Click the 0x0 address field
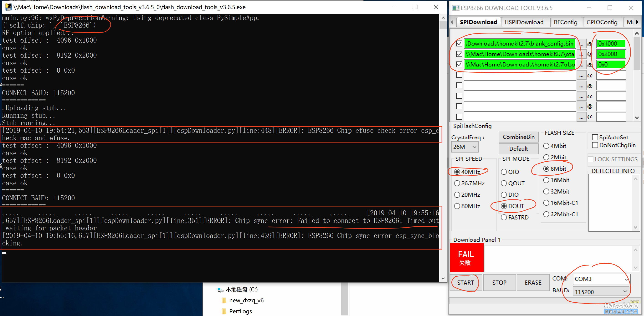The width and height of the screenshot is (644, 316). click(611, 65)
